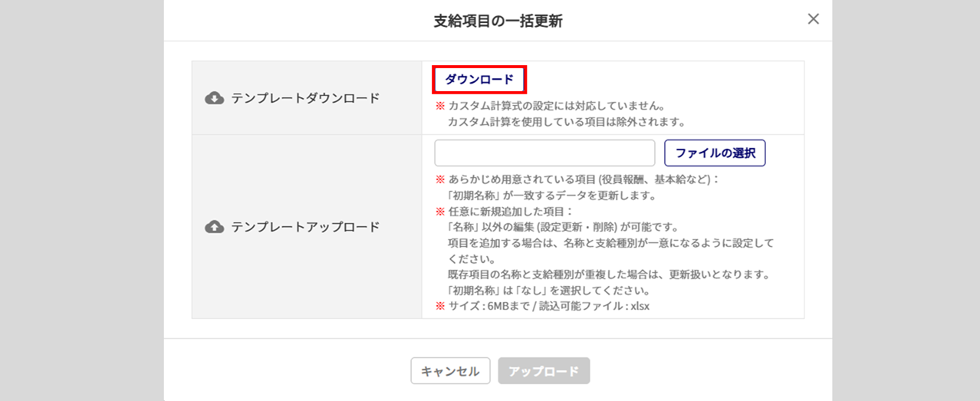Open file picker with ファイルの選択
Screen dimensions: 980x401
pos(715,153)
